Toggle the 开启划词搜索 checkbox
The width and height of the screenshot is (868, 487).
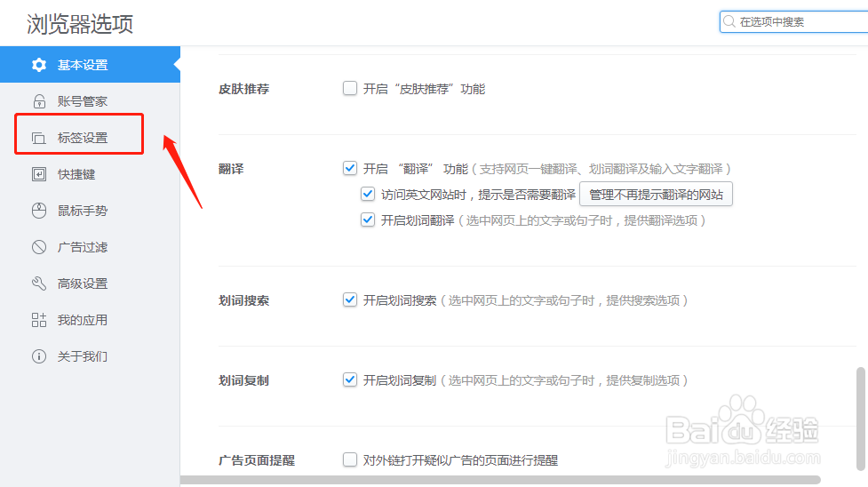(350, 299)
